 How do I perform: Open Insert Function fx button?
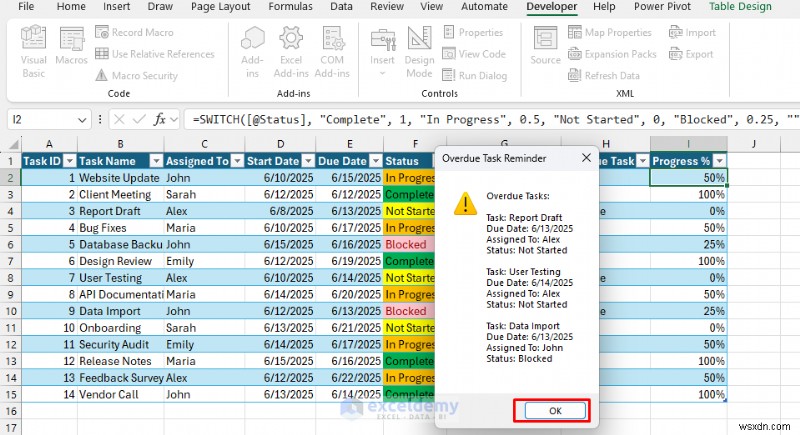[x=160, y=119]
